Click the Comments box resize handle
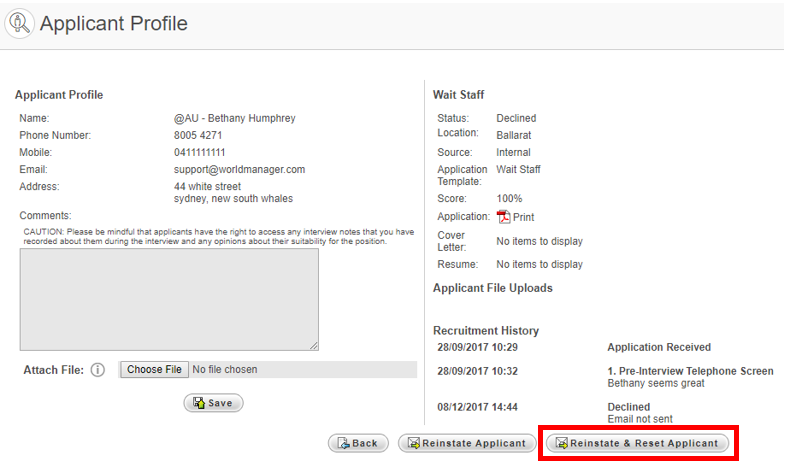 [314, 346]
